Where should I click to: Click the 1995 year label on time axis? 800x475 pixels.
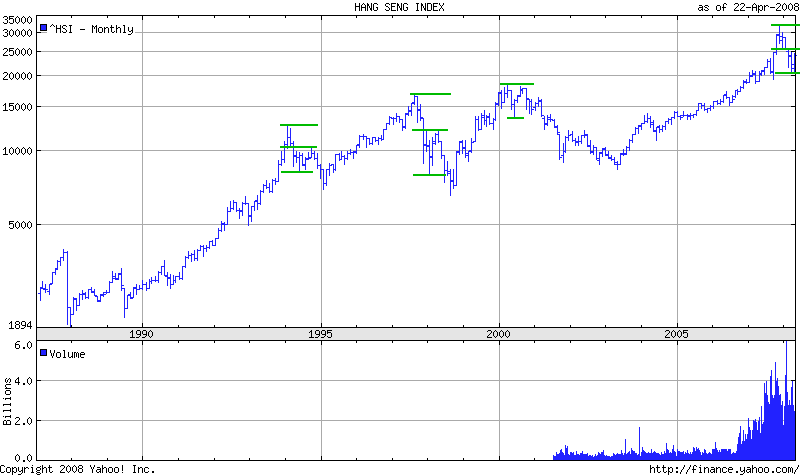point(321,333)
